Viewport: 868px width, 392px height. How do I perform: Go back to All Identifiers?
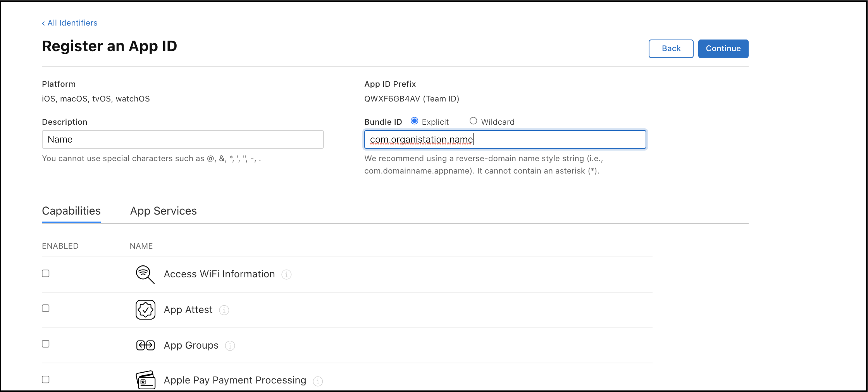pyautogui.click(x=70, y=23)
